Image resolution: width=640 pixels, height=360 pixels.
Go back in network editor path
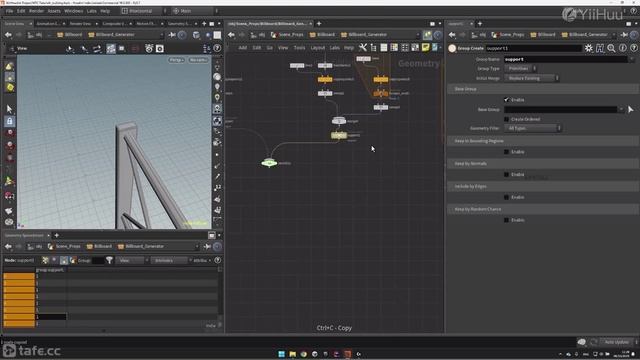[x=231, y=35]
